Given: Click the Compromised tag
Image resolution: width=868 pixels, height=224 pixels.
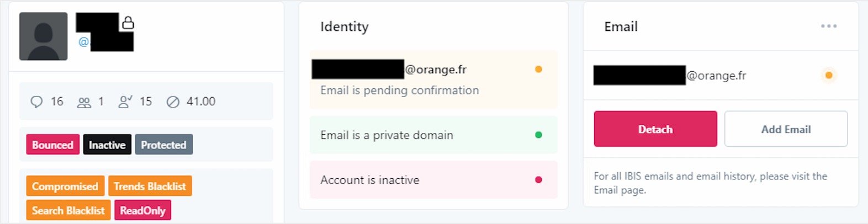Looking at the screenshot, I should pos(65,186).
